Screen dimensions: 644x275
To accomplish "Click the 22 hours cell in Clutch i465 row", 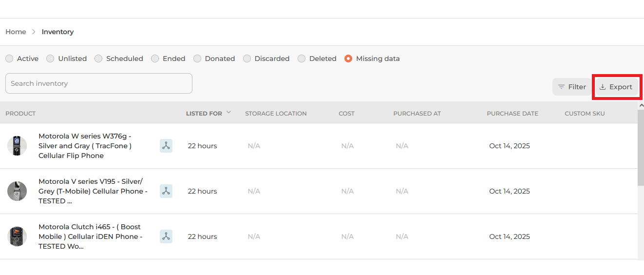I will 202,236.
